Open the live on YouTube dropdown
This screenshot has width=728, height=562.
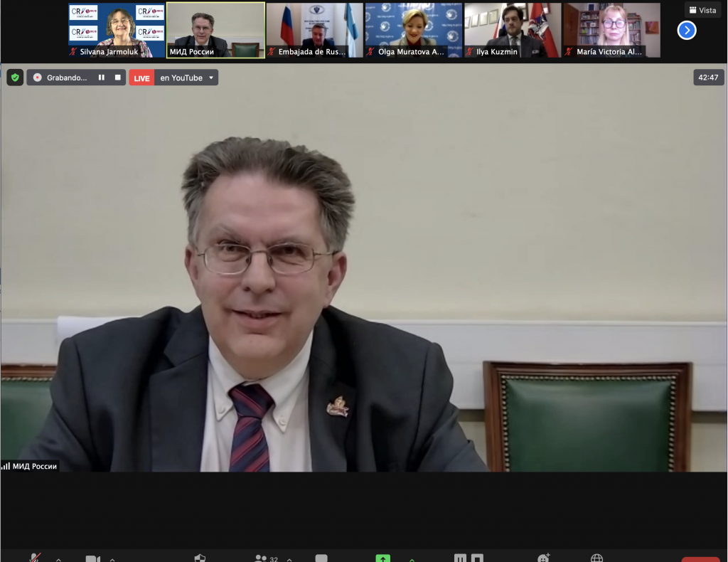click(x=211, y=78)
